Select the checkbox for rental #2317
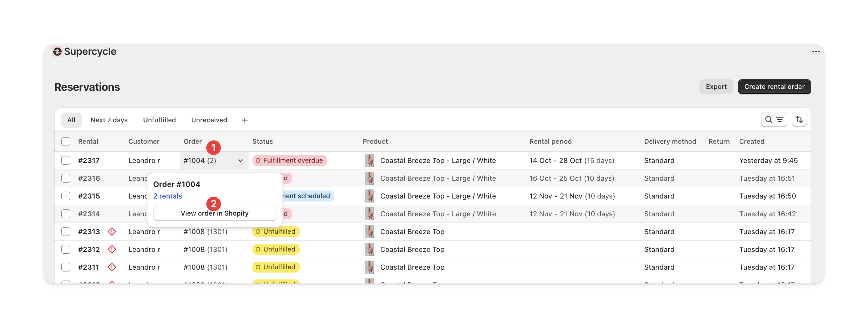Screen dimensions: 868x327 click(66, 160)
